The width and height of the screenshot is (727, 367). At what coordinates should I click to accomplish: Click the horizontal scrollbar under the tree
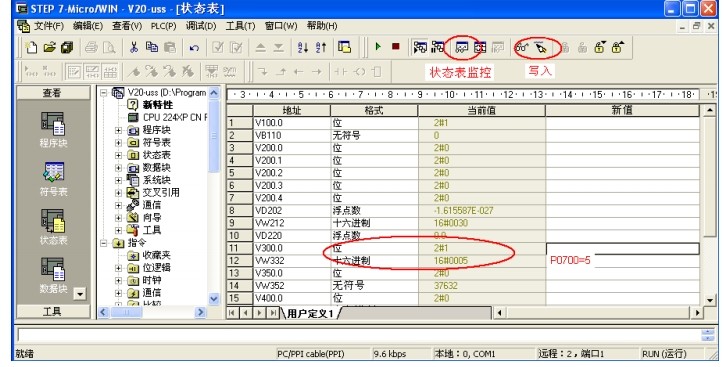click(152, 312)
